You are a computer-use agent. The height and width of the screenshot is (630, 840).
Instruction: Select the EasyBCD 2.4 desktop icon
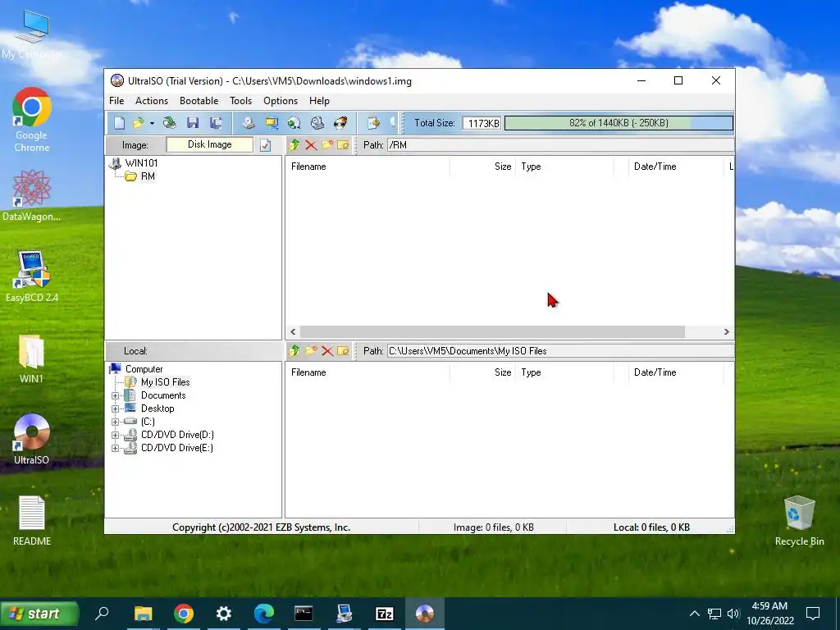point(32,277)
